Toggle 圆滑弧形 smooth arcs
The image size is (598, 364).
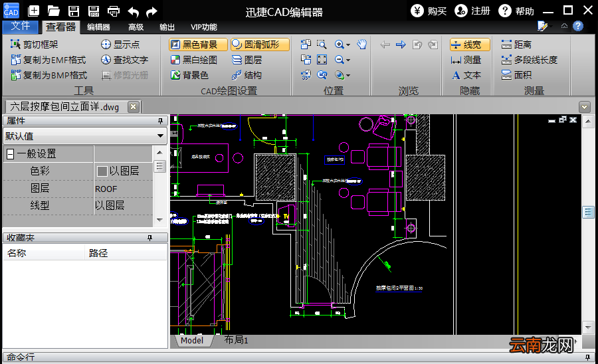[260, 45]
